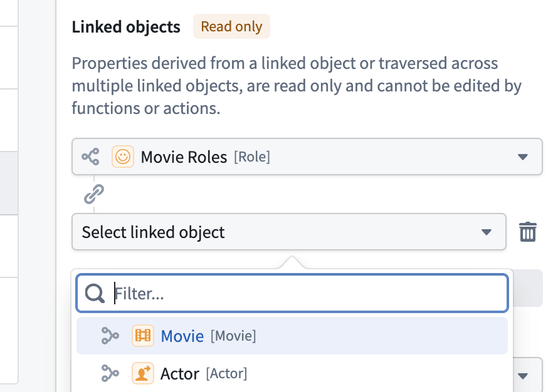Click the share graph icon beside Movie Roles
The image size is (558, 392).
pos(90,157)
